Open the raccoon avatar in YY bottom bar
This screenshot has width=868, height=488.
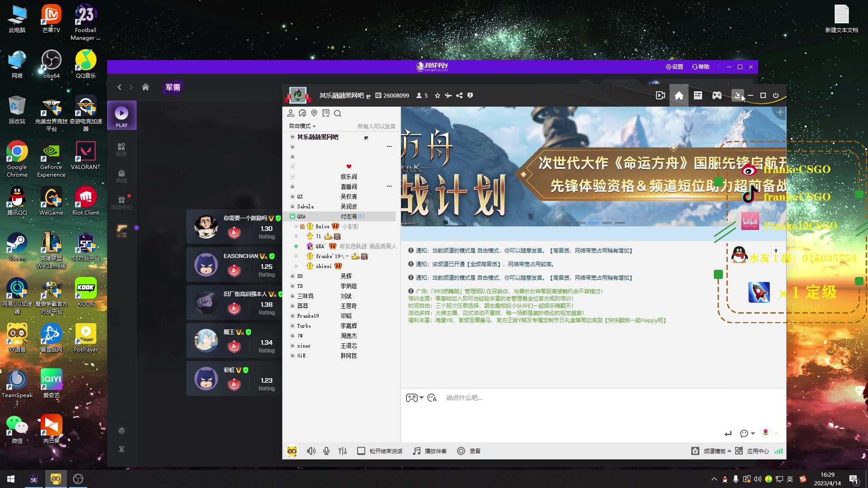pyautogui.click(x=292, y=451)
